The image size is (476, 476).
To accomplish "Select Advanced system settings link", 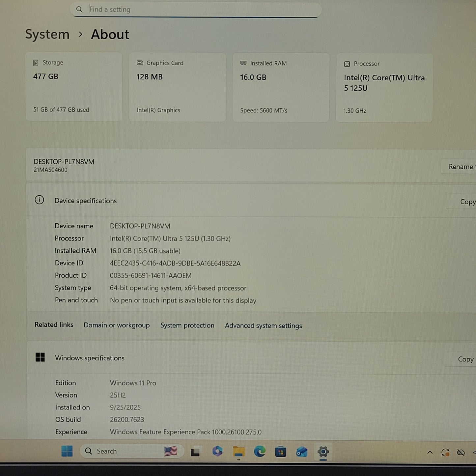I will point(263,325).
